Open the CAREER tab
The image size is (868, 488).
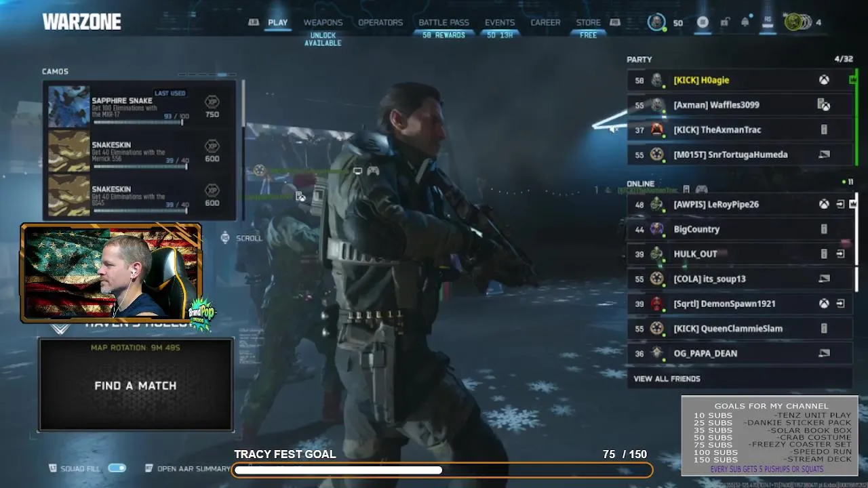point(545,22)
